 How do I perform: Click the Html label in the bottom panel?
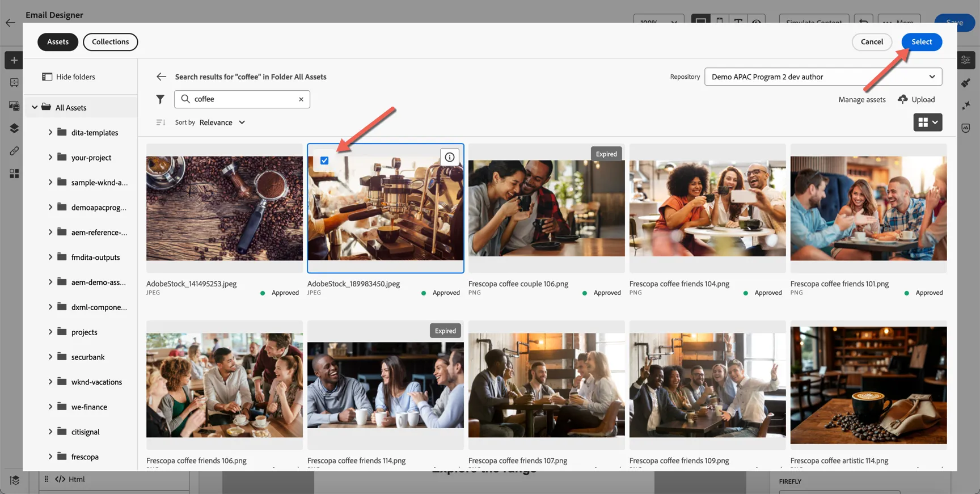[77, 479]
